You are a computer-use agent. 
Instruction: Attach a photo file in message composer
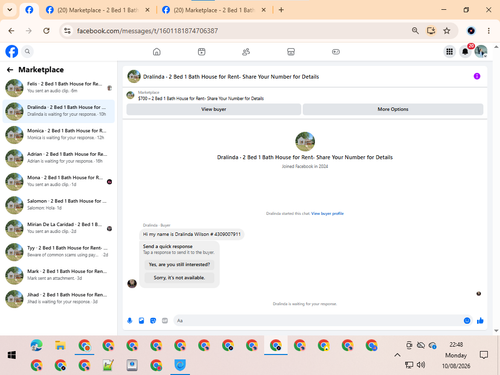(141, 321)
